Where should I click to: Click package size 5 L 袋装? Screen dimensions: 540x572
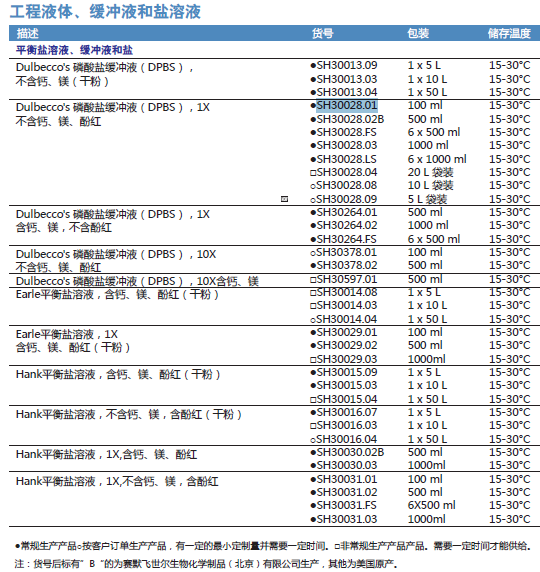[x=427, y=199]
